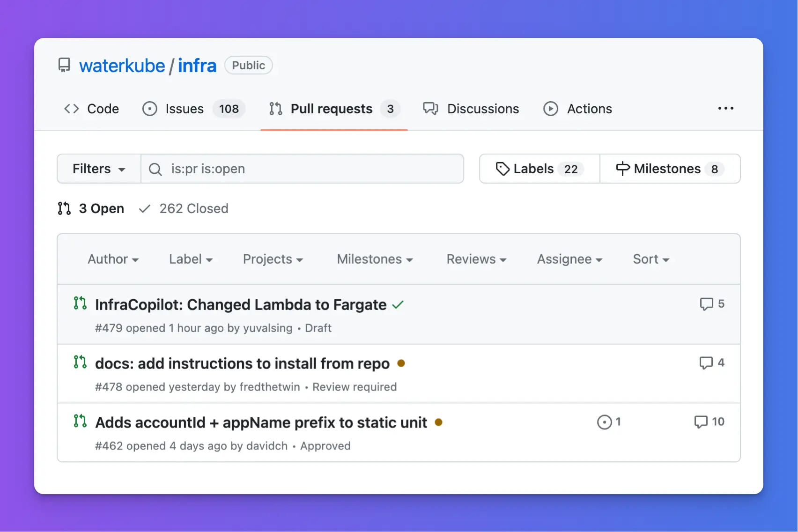Click the Milestones flag icon

(x=622, y=169)
